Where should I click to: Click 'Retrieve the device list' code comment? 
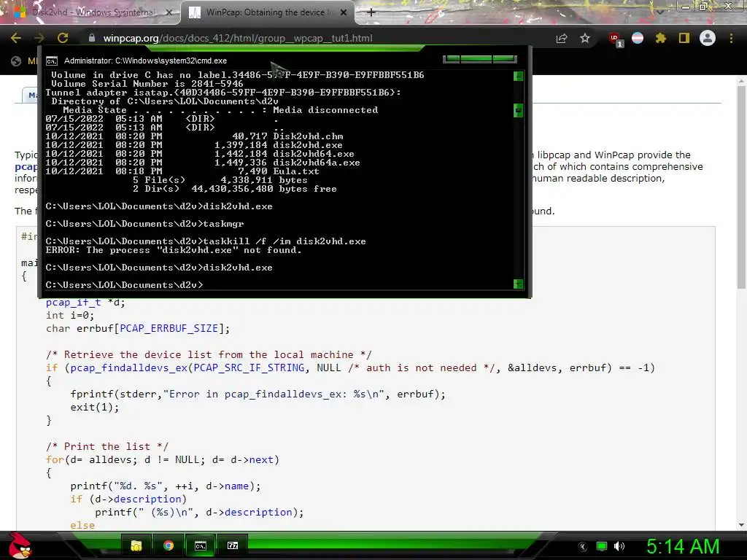click(x=209, y=355)
